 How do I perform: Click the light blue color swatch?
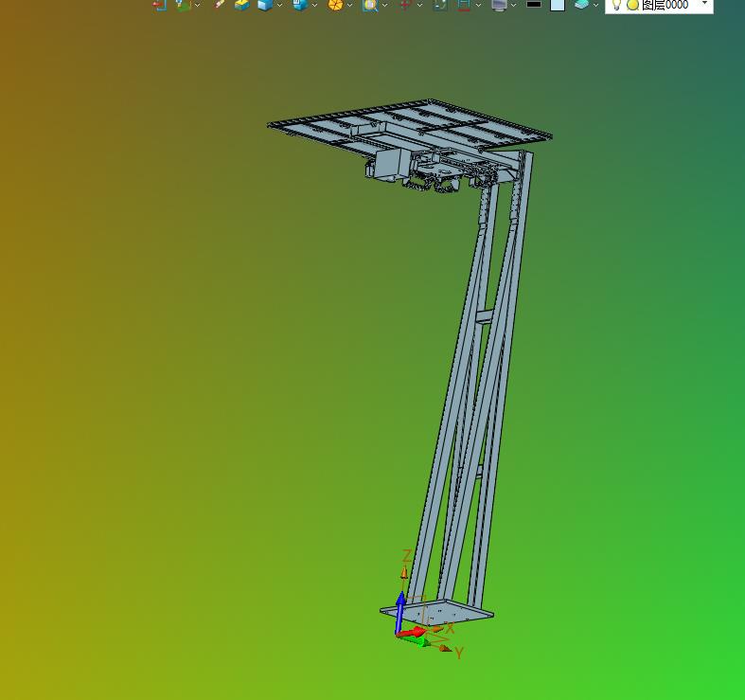click(558, 5)
